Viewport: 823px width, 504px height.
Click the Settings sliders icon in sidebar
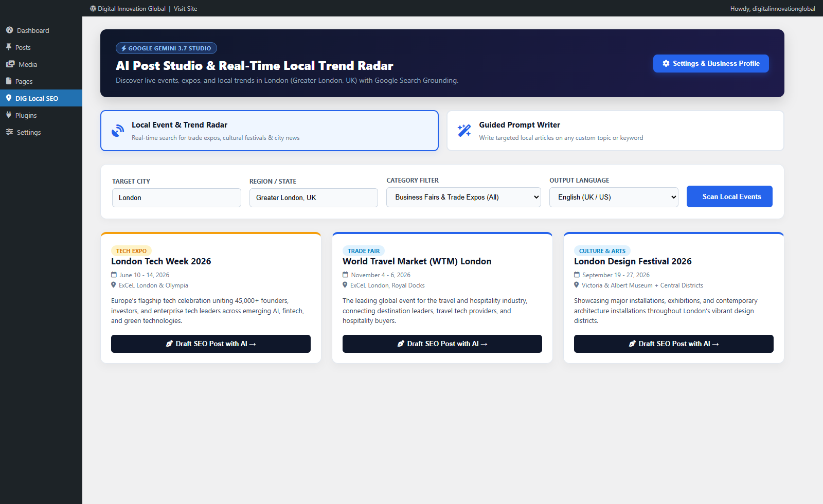click(x=9, y=132)
